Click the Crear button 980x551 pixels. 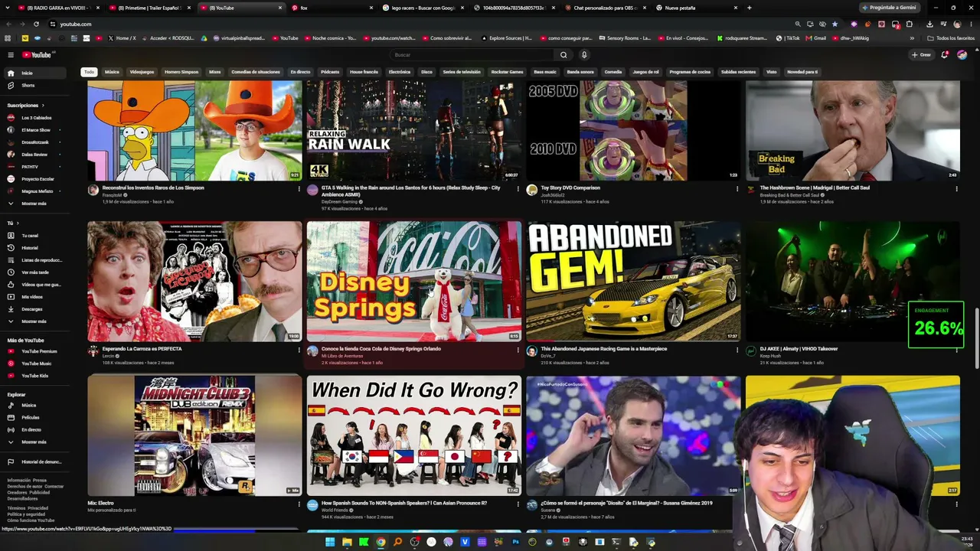tap(921, 54)
